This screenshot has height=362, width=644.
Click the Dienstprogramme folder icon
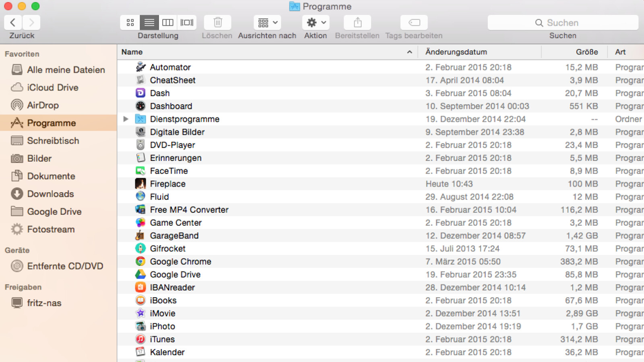click(140, 119)
